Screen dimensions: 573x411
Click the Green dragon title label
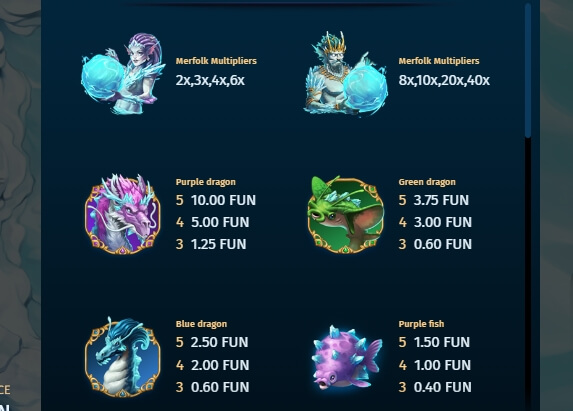click(x=427, y=182)
